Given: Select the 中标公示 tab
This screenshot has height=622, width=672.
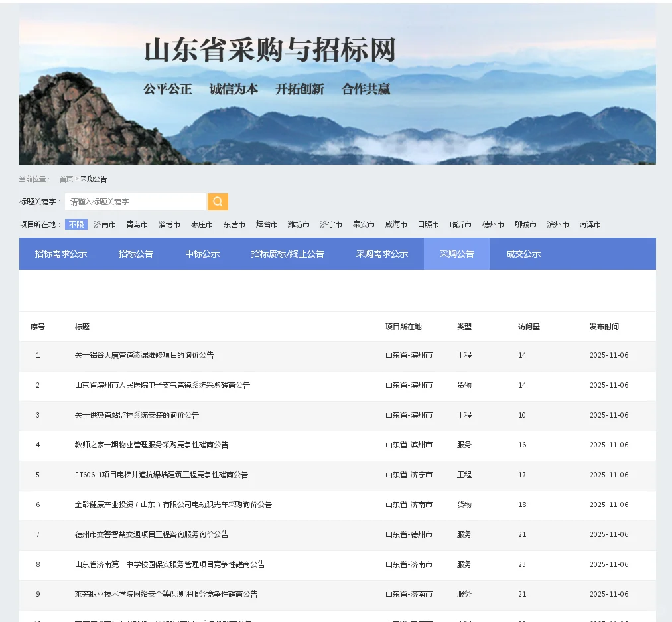Looking at the screenshot, I should pyautogui.click(x=202, y=253).
